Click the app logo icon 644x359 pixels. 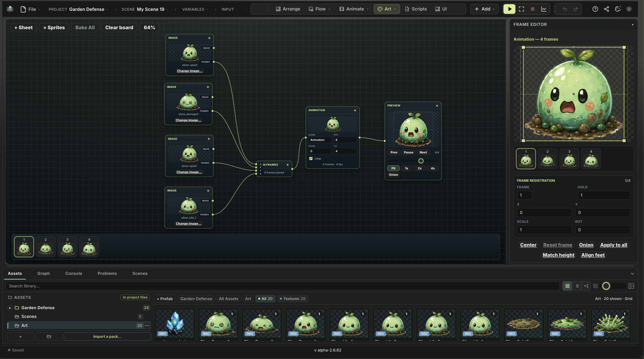pos(10,9)
